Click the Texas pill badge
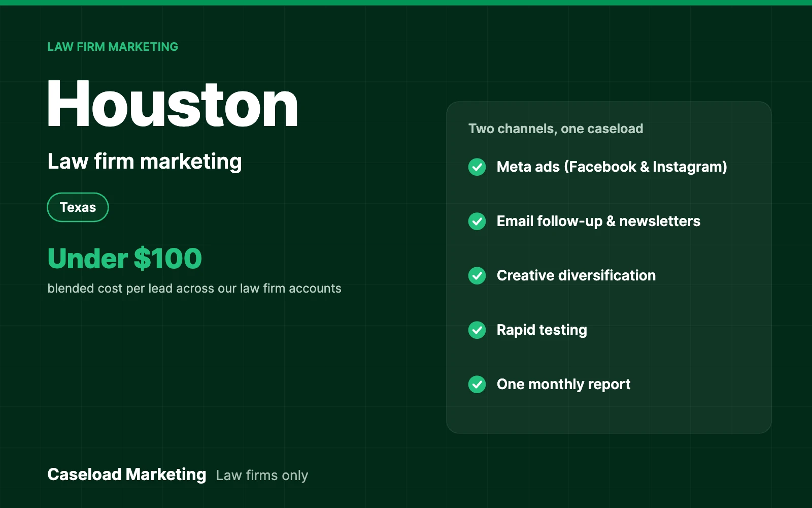Viewport: 812px width, 508px height. 78,207
